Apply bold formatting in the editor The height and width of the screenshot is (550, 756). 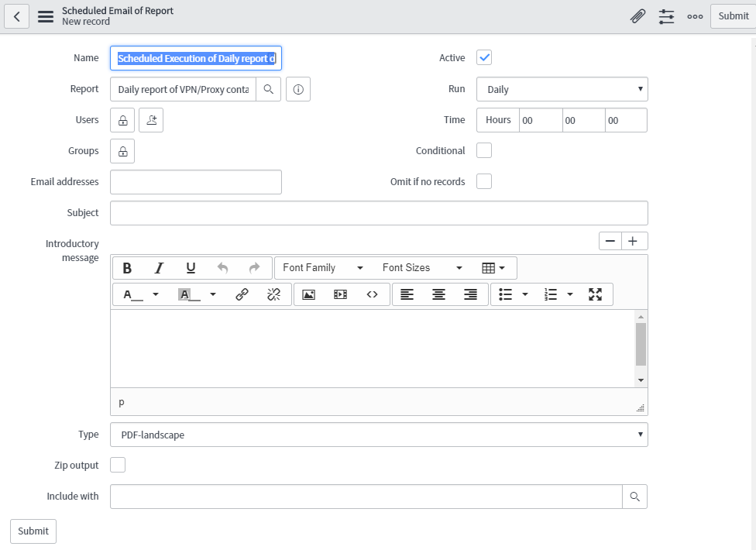click(127, 267)
